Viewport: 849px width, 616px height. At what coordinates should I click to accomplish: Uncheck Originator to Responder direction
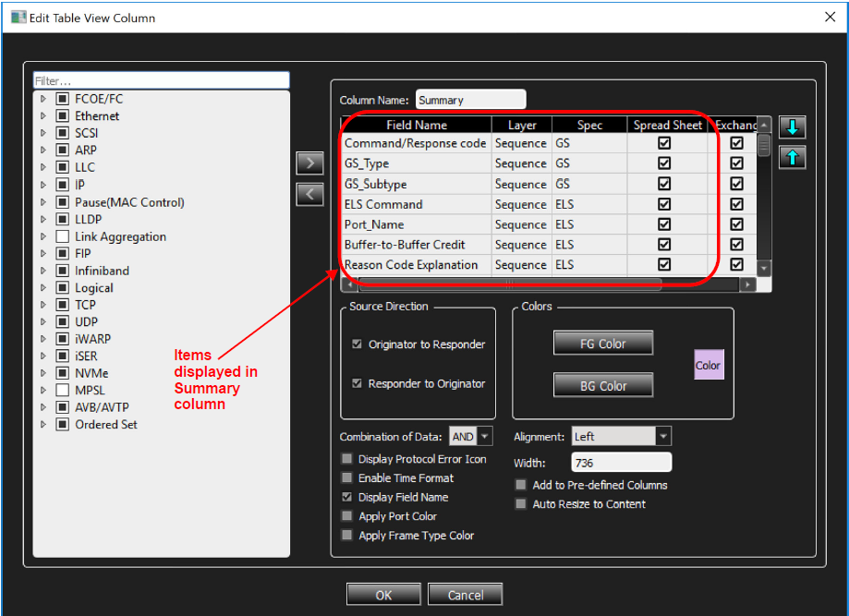(357, 344)
